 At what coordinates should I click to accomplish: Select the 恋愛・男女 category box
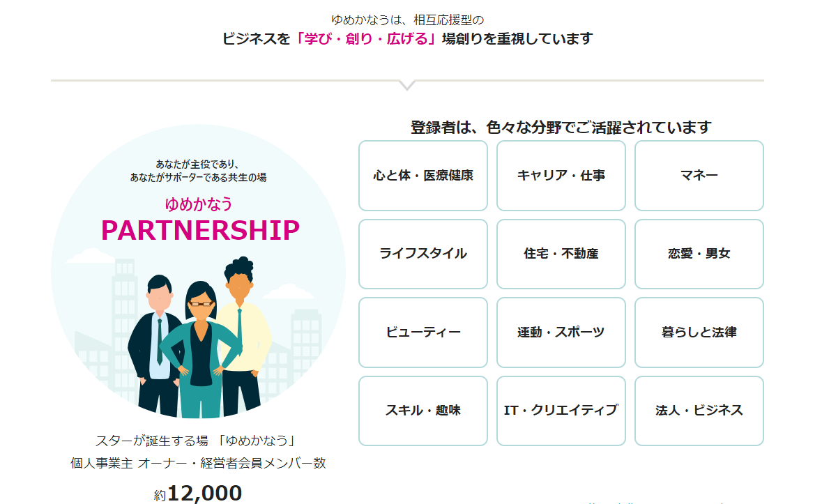pyautogui.click(x=699, y=254)
